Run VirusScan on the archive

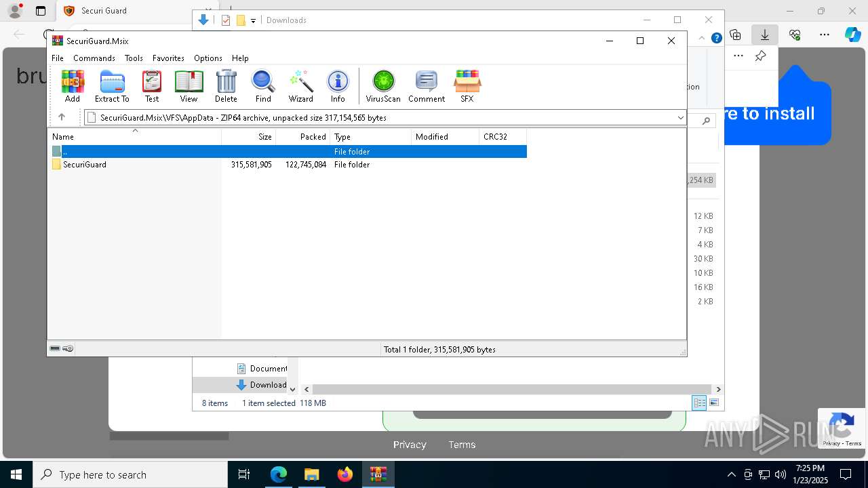tap(383, 86)
